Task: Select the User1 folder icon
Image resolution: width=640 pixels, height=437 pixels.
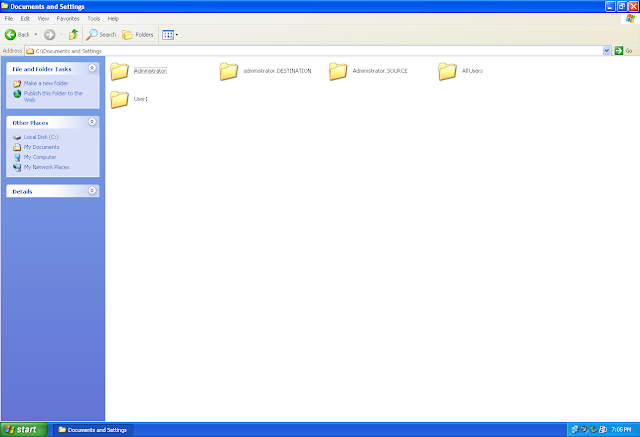Action: click(x=120, y=100)
